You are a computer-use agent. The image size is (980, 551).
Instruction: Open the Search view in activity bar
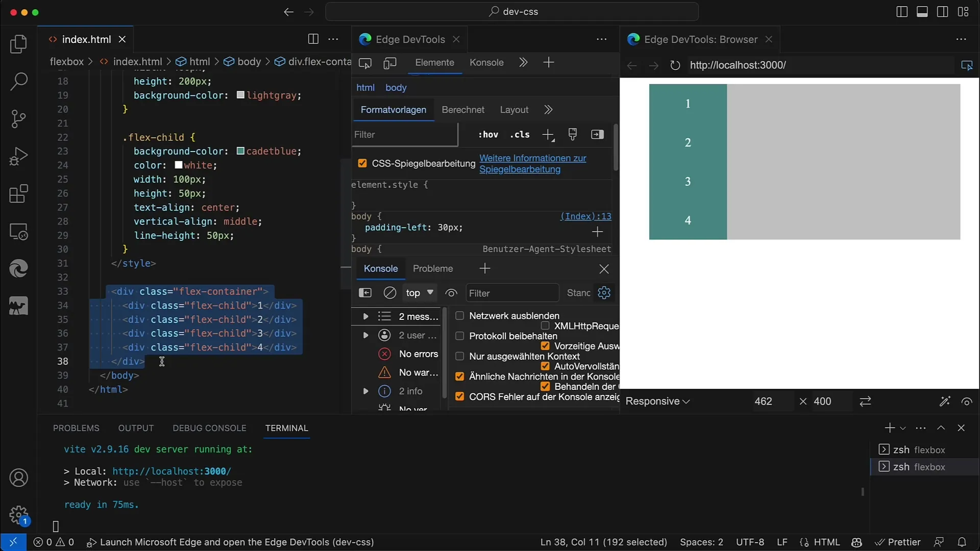pos(19,82)
